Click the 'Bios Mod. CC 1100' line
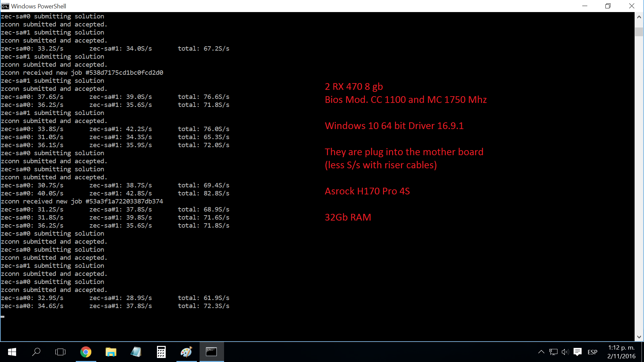The image size is (644, 362). point(406,100)
